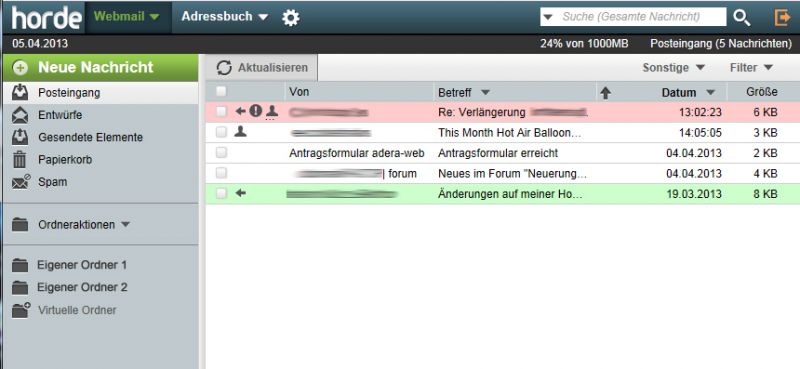Open the search scope dropdown arrow
Viewport: 800px width, 369px height.
point(548,17)
